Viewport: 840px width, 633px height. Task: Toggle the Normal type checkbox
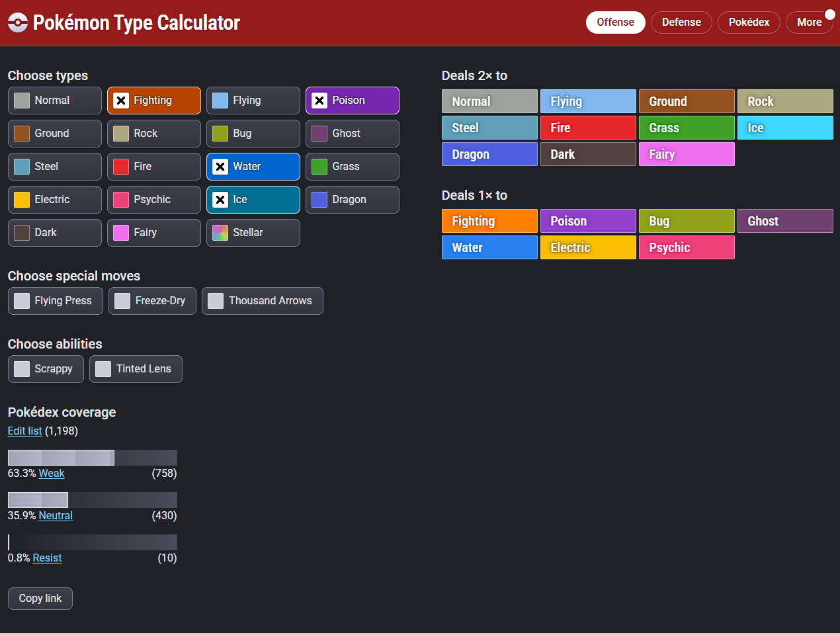(55, 101)
